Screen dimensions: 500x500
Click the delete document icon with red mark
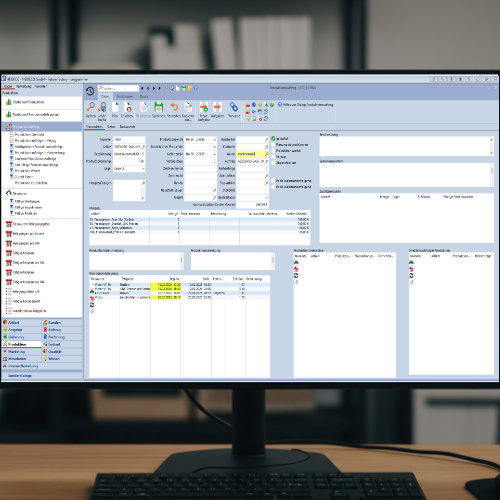pos(127,107)
